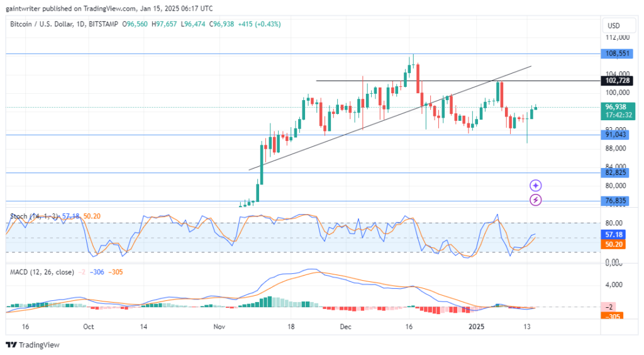Click the purple lightning bolt icon
The width and height of the screenshot is (644, 355).
(x=535, y=200)
